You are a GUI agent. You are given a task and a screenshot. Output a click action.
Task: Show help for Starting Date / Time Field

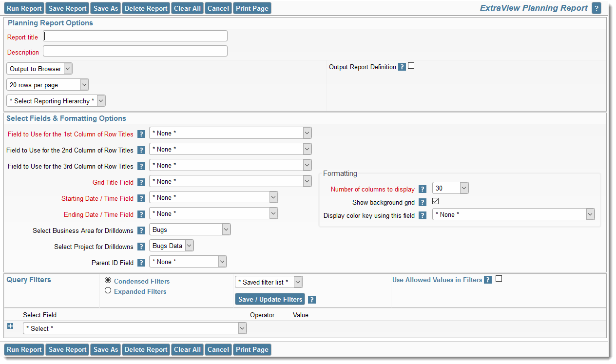tap(141, 198)
